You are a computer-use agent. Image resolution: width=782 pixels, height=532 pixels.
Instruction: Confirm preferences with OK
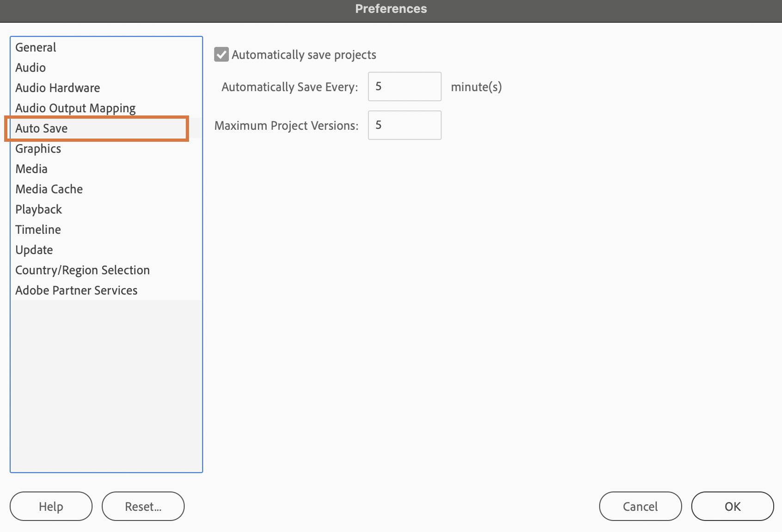click(x=732, y=506)
